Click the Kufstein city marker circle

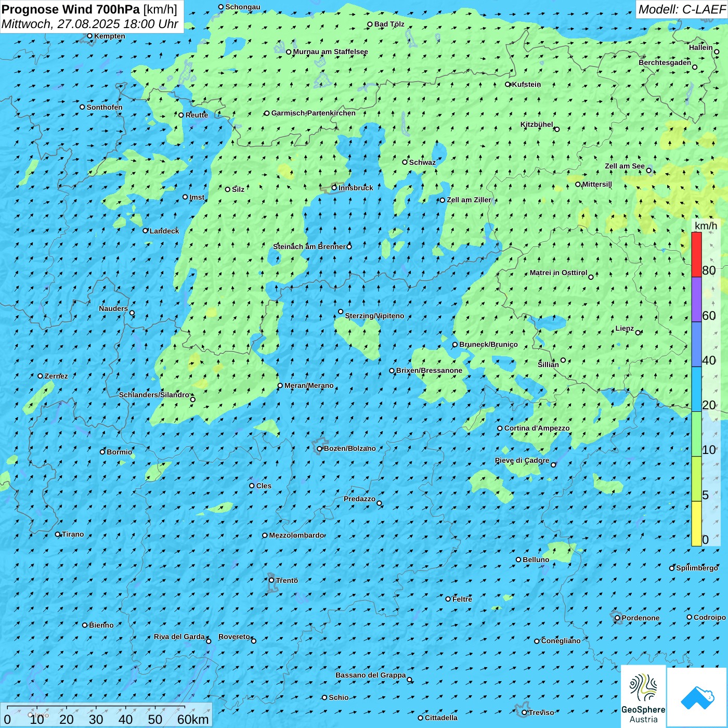[508, 84]
